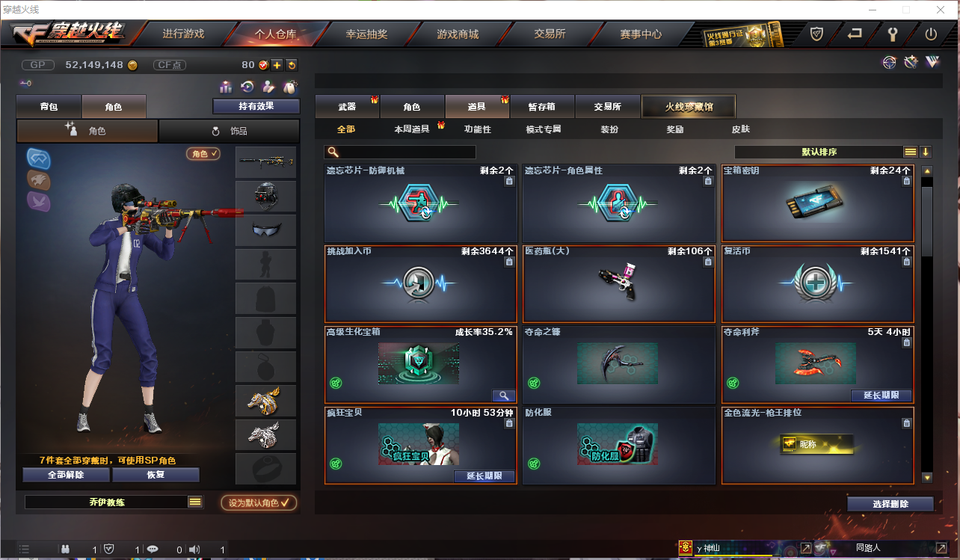This screenshot has width=960, height=560.
Task: Toggle the 角色 checkbox above character preview
Action: [x=203, y=154]
